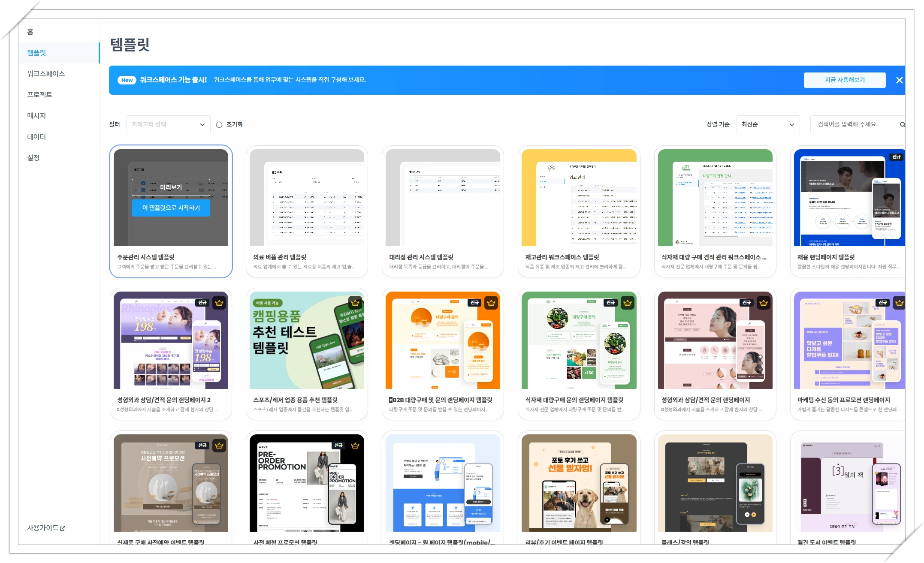Click crown icon on PRE-ORDER PROMOTION card
The width and height of the screenshot is (924, 563).
355,446
